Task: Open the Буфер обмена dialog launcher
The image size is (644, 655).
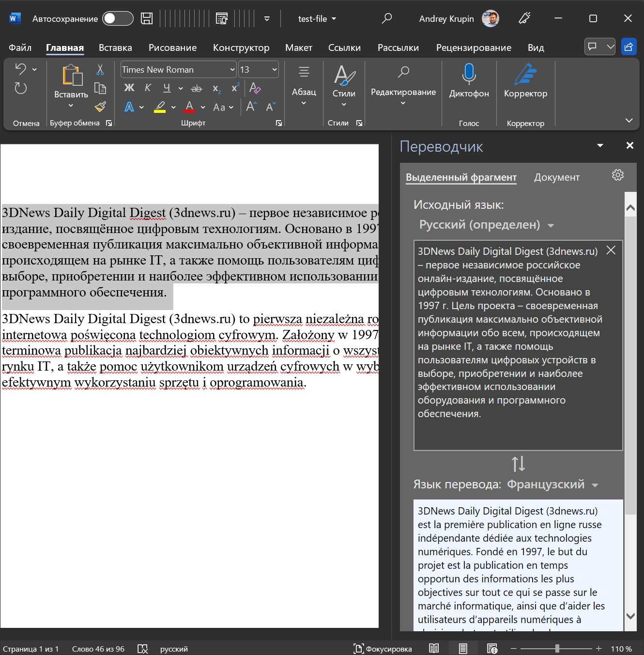Action: [109, 123]
